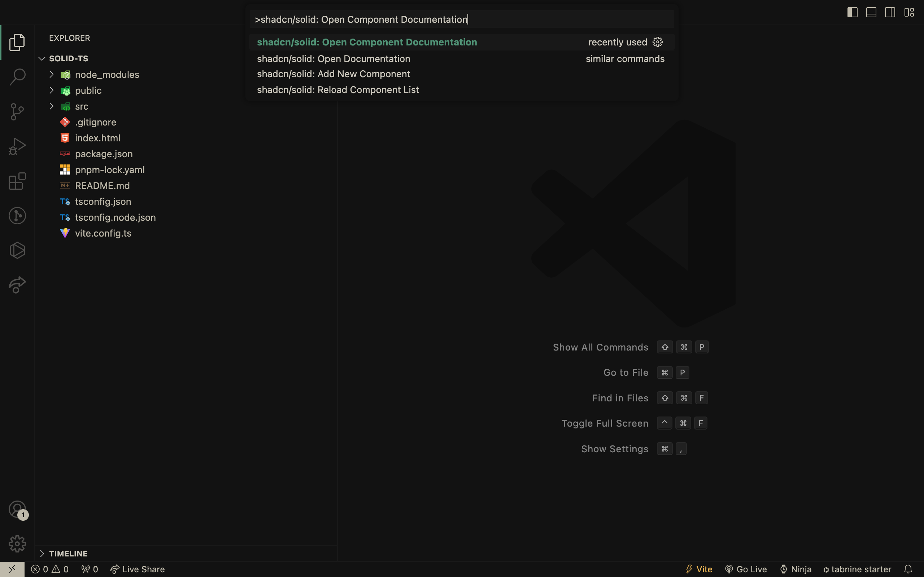Screen dimensions: 924x577
Task: Expand the src folder tree item
Action: click(x=51, y=106)
